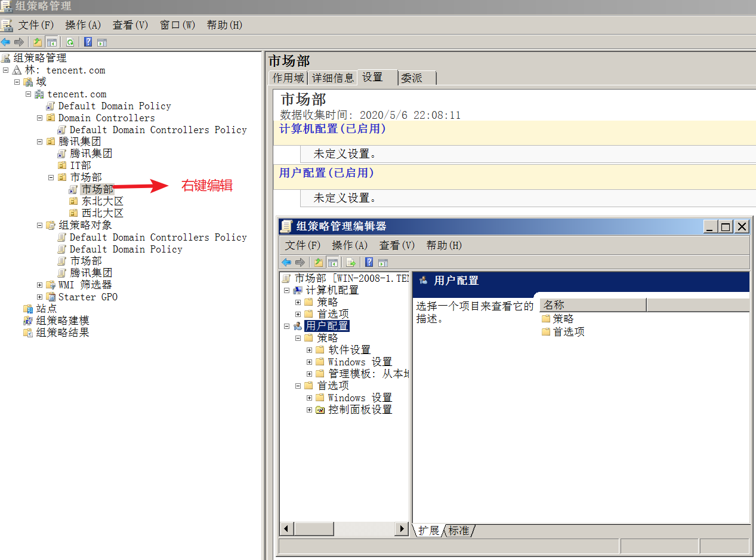Expand 软件设置 under 用户配置 策略
The width and height of the screenshot is (756, 560).
[x=309, y=350]
